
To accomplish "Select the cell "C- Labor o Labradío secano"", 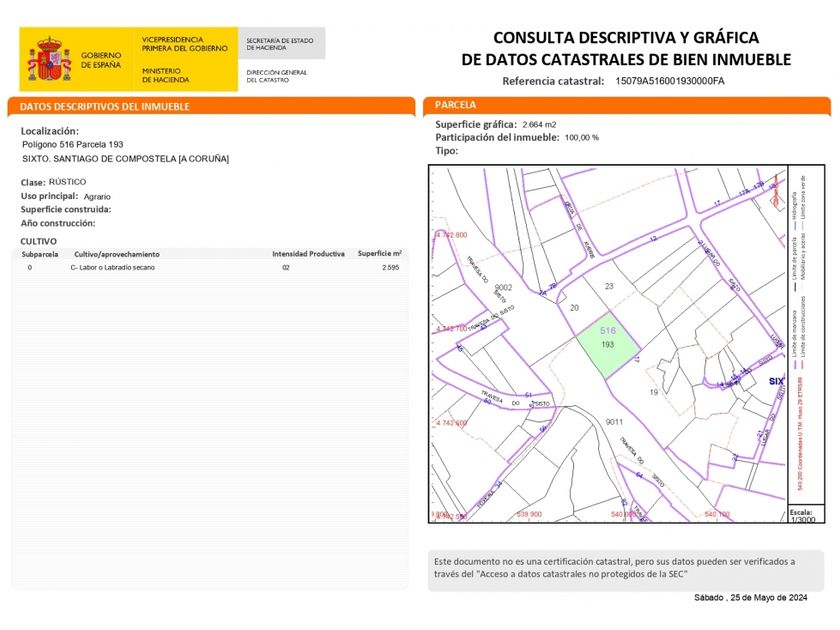I will tap(112, 267).
